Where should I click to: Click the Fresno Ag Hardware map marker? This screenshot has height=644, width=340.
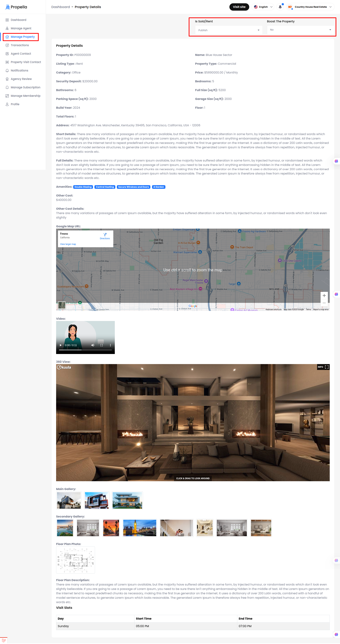(240, 231)
